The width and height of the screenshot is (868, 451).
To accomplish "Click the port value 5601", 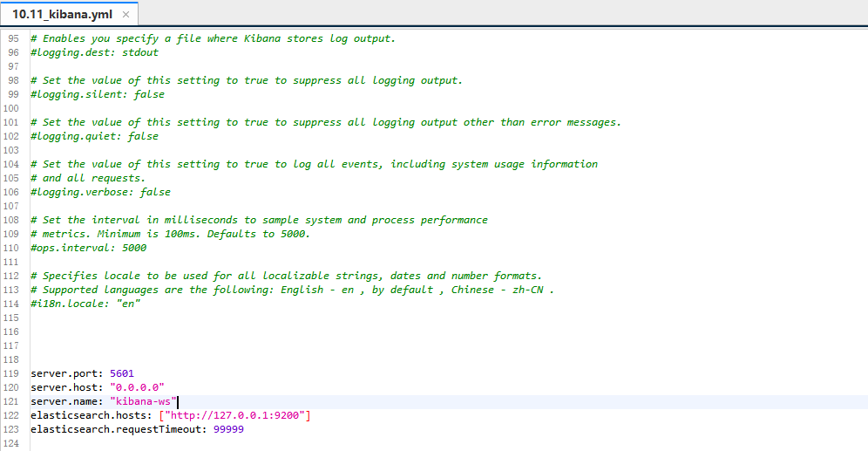I will click(122, 373).
